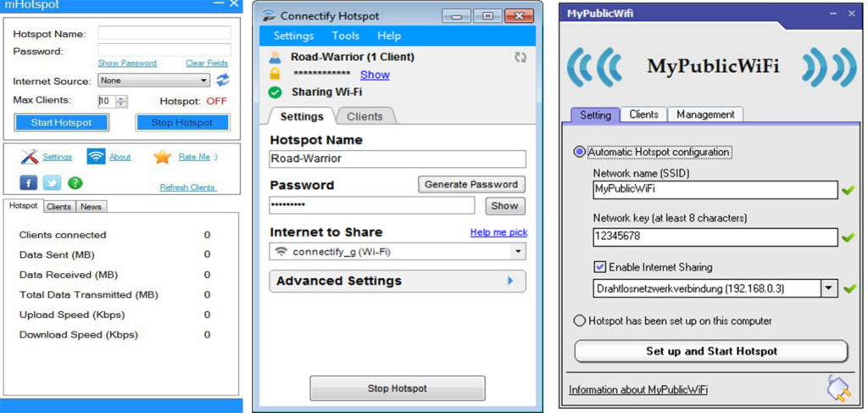The height and width of the screenshot is (413, 868).
Task: Open Connectify Tools menu
Action: coord(346,36)
